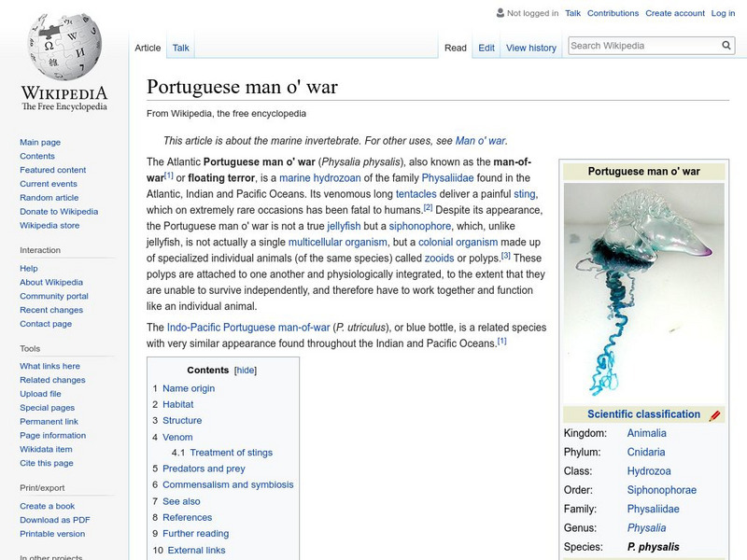Go to Main page in sidebar
Viewport: 747px width, 560px height.
40,142
